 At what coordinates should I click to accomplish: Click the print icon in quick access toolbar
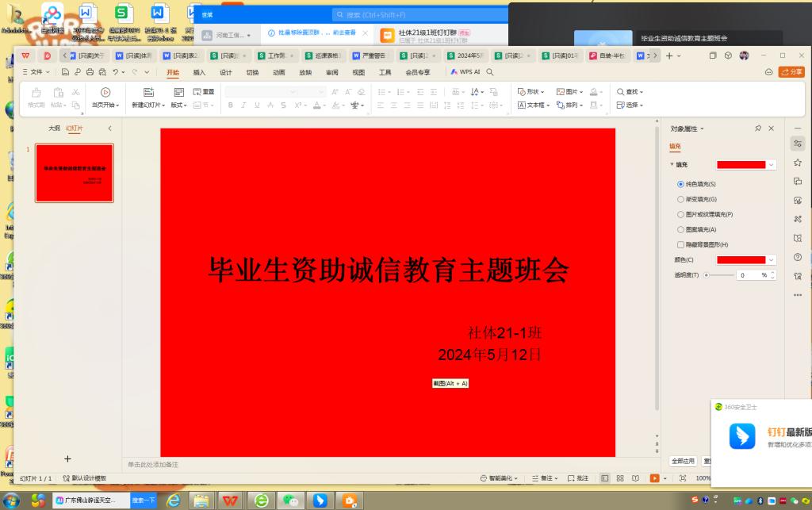click(90, 72)
